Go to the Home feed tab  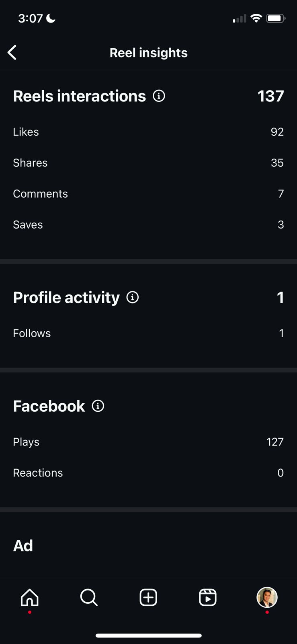pyautogui.click(x=30, y=597)
